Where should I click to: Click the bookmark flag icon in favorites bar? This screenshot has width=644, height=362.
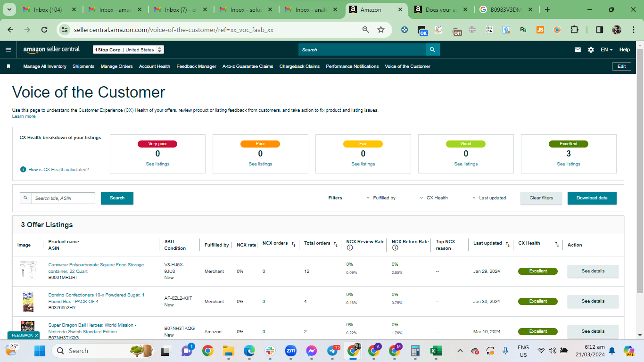[x=8, y=66]
